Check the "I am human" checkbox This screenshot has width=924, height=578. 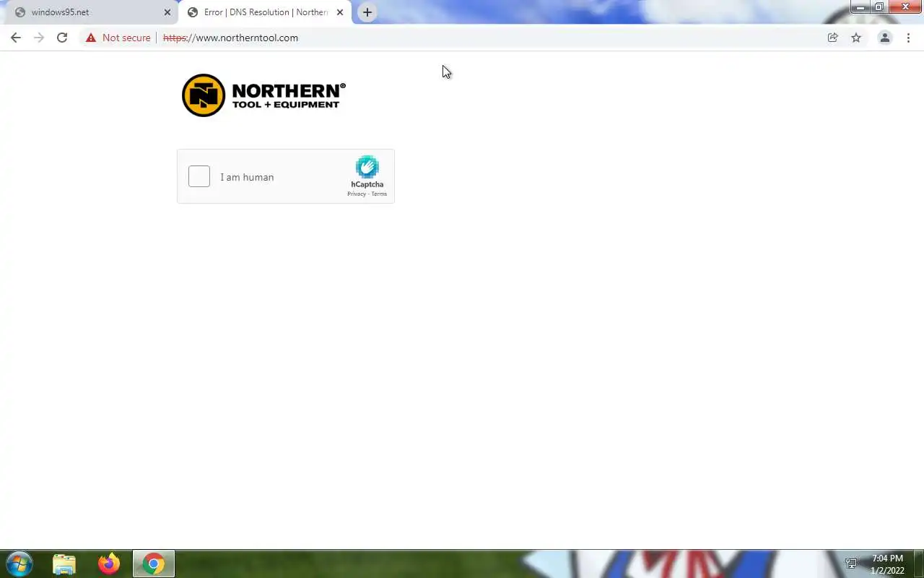click(199, 176)
